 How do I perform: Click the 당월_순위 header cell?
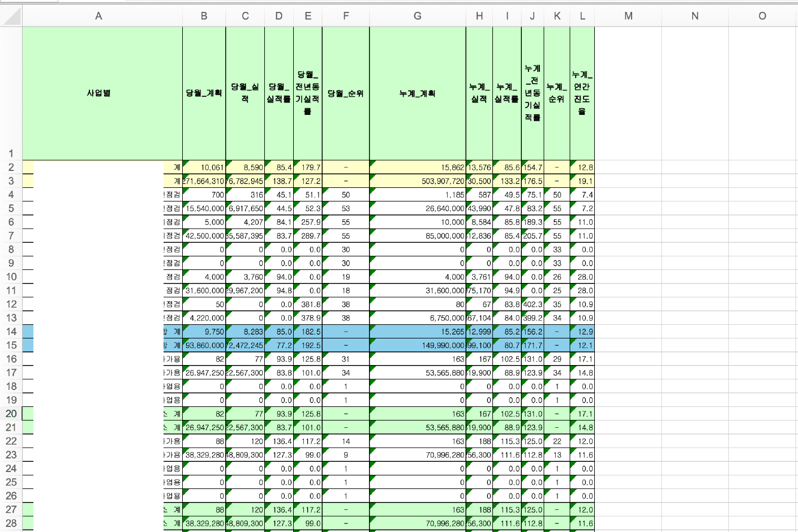coord(346,93)
